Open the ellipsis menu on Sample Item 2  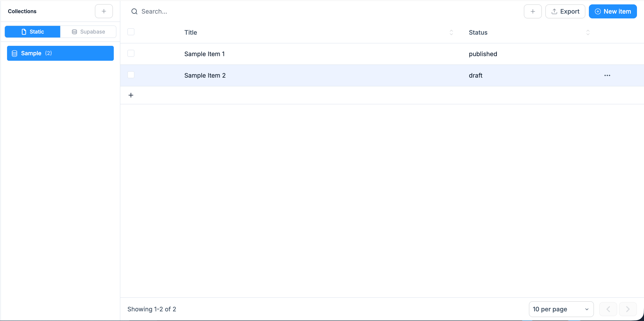tap(607, 75)
